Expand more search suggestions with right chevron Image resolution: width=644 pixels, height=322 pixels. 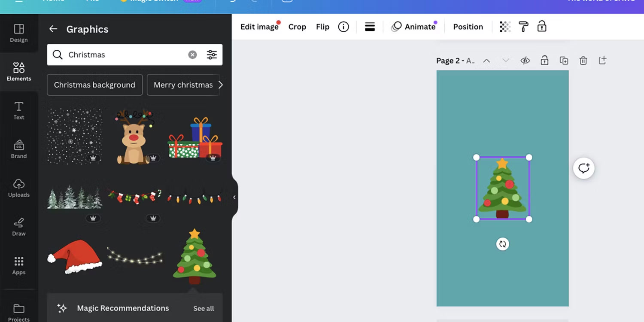click(x=221, y=85)
